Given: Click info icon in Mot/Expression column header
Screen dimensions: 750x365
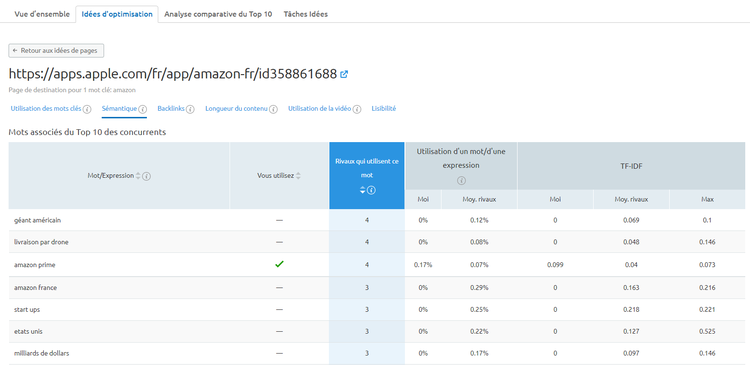Looking at the screenshot, I should (147, 176).
